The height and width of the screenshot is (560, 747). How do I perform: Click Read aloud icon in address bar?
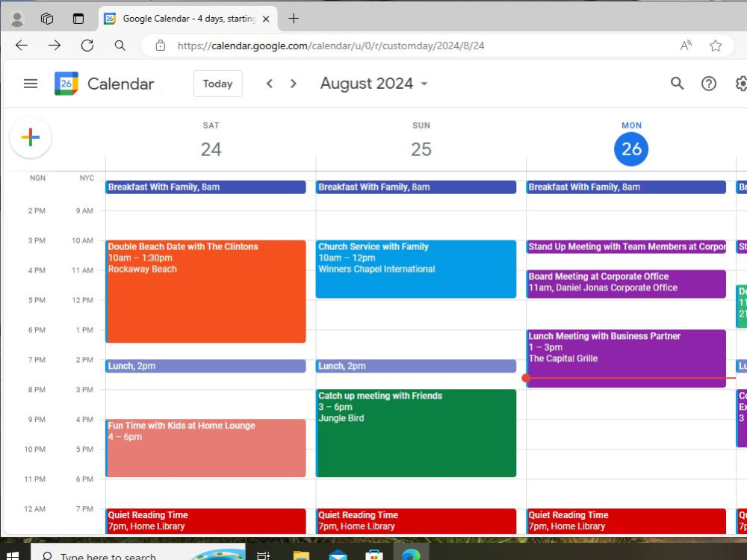pos(686,46)
